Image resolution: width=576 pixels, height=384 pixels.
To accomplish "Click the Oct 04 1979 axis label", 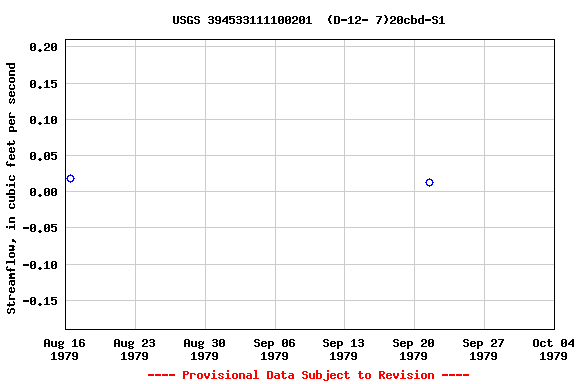I will 553,349.
